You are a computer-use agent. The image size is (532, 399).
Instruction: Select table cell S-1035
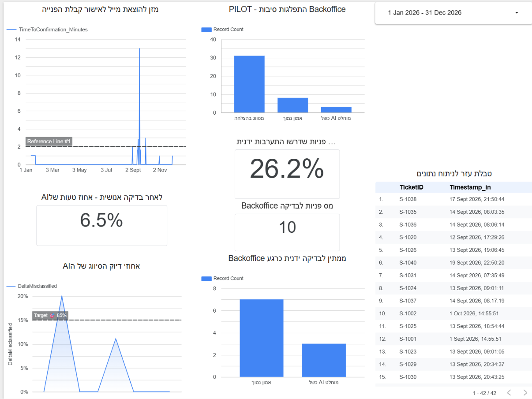[x=408, y=212]
